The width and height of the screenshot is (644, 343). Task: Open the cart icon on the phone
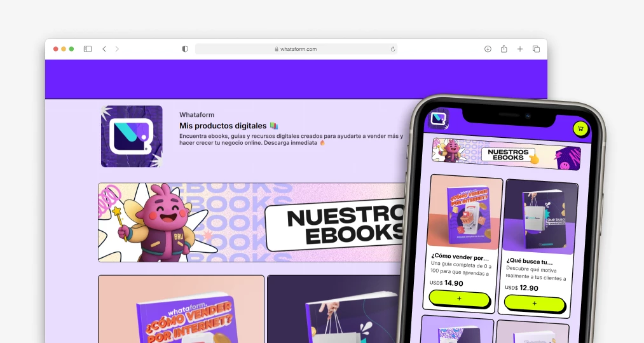coord(581,128)
